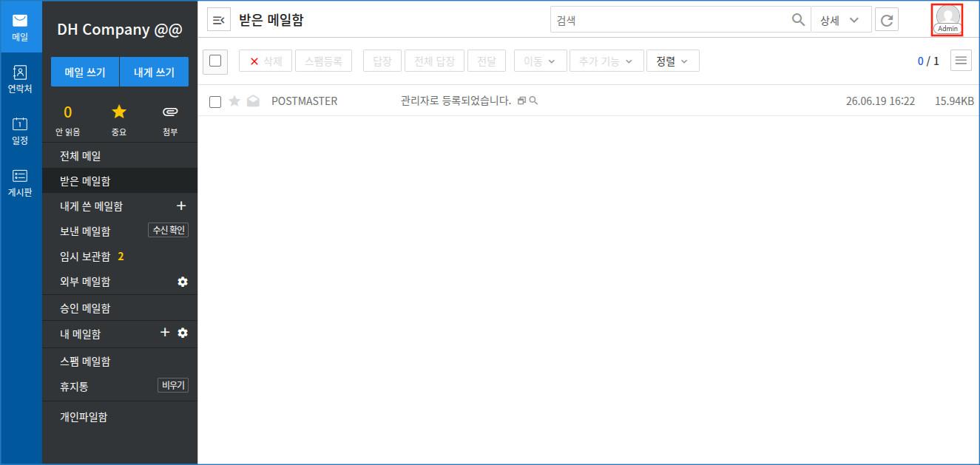Image resolution: width=980 pixels, height=465 pixels.
Task: Click the 비우기 button next to 휴지통
Action: pos(173,385)
